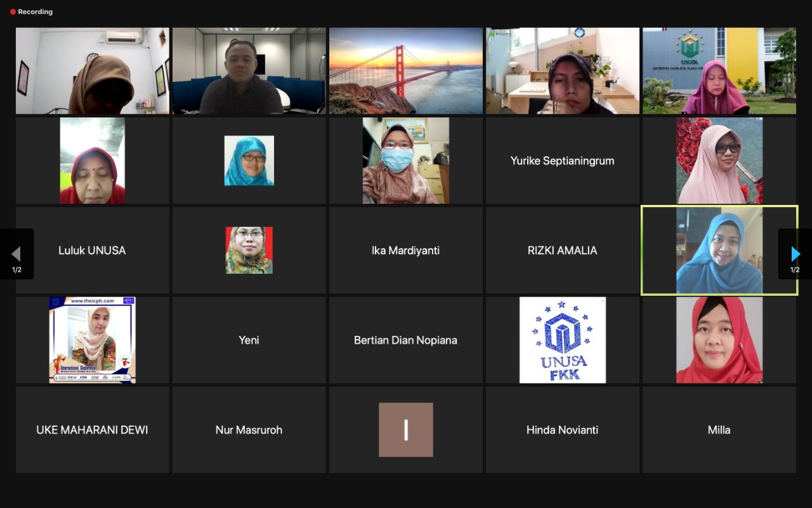Select Ika Mardiyanti participant tile
The height and width of the screenshot is (508, 812).
click(x=406, y=250)
